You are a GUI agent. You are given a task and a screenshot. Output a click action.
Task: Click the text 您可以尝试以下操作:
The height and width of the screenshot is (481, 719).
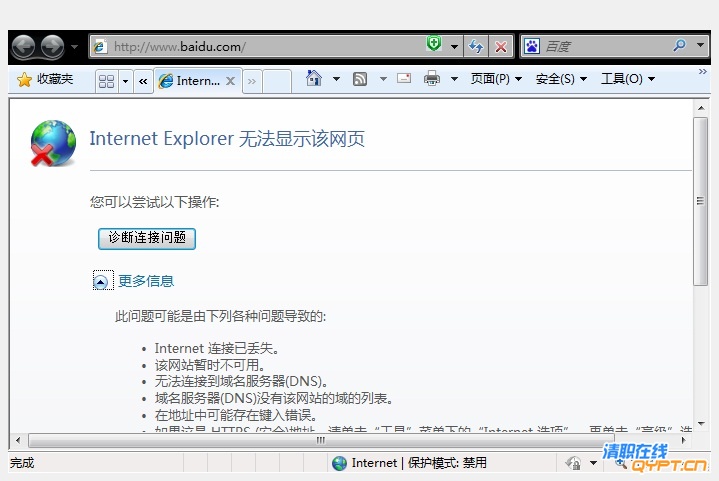(155, 202)
